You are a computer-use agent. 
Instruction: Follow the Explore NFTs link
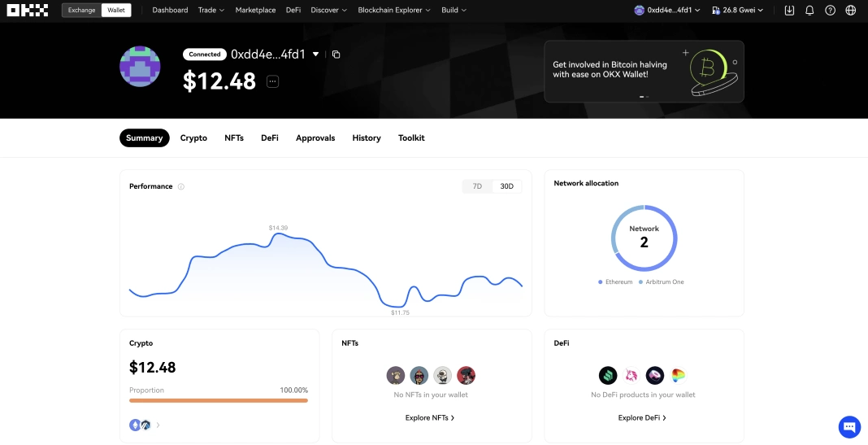tap(430, 418)
